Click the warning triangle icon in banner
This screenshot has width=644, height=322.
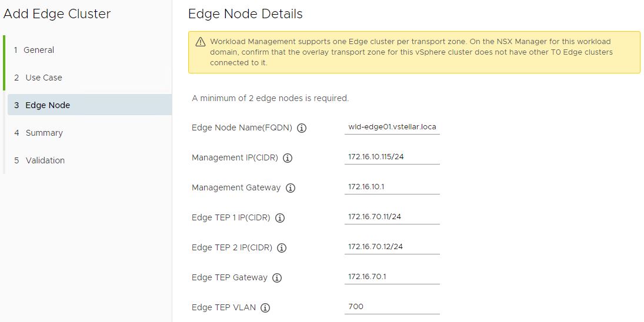pyautogui.click(x=200, y=42)
